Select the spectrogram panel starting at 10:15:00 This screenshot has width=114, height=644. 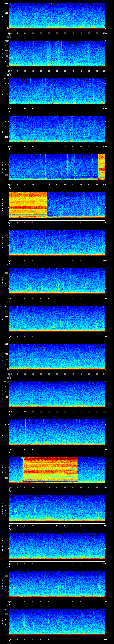[x=57, y=54]
